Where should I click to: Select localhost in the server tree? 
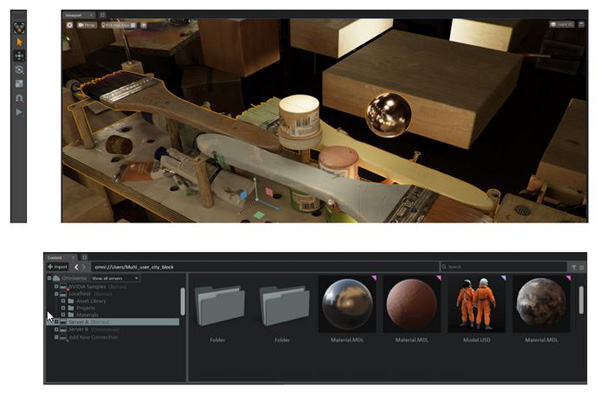click(80, 294)
